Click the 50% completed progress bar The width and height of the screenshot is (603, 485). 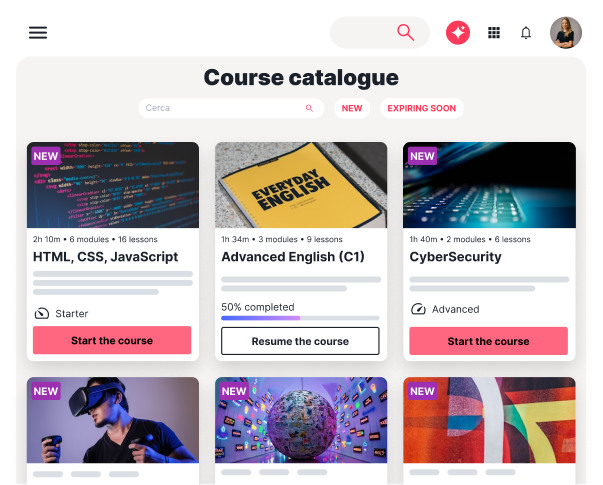pyautogui.click(x=300, y=318)
